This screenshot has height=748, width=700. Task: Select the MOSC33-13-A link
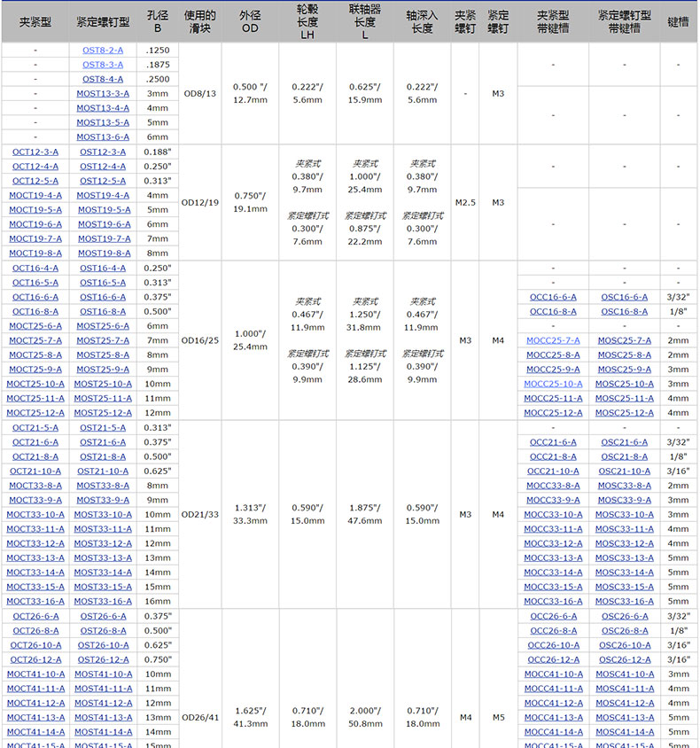pos(624,558)
